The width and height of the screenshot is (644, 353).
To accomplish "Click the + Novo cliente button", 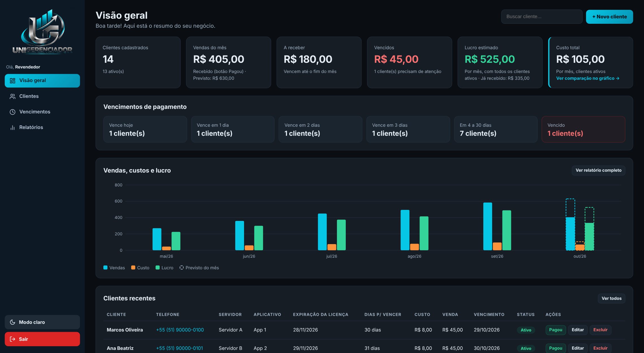I will [610, 17].
